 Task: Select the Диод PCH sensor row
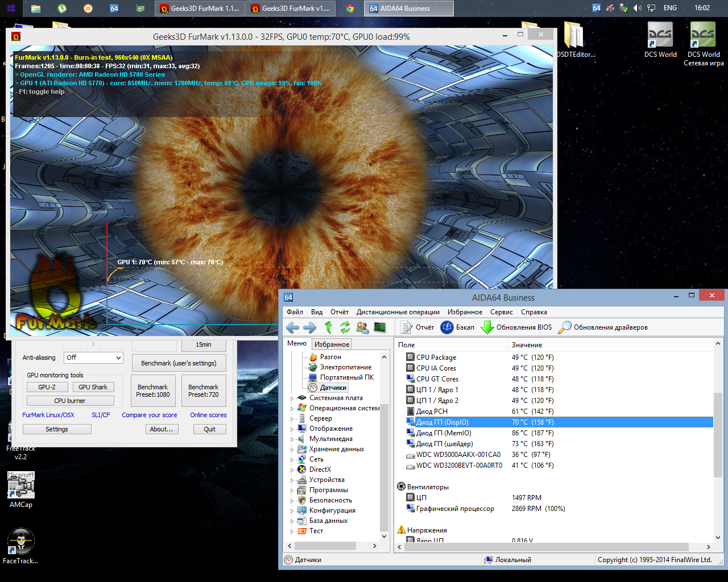click(432, 411)
